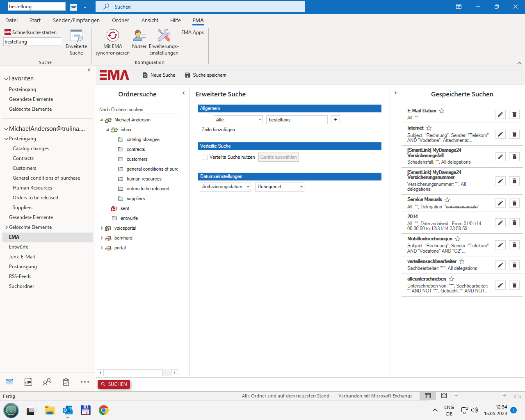This screenshot has width=525, height=420.
Task: Click the Mit EMA synchronisieren icon
Action: tap(112, 36)
